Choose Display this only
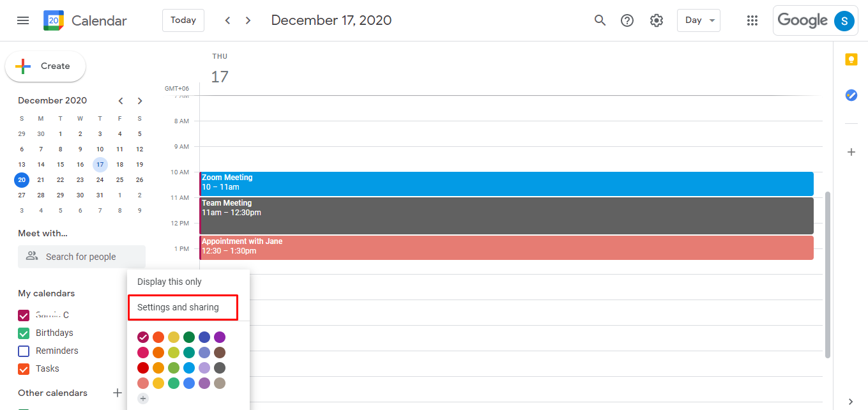This screenshot has height=410, width=868. click(x=169, y=281)
